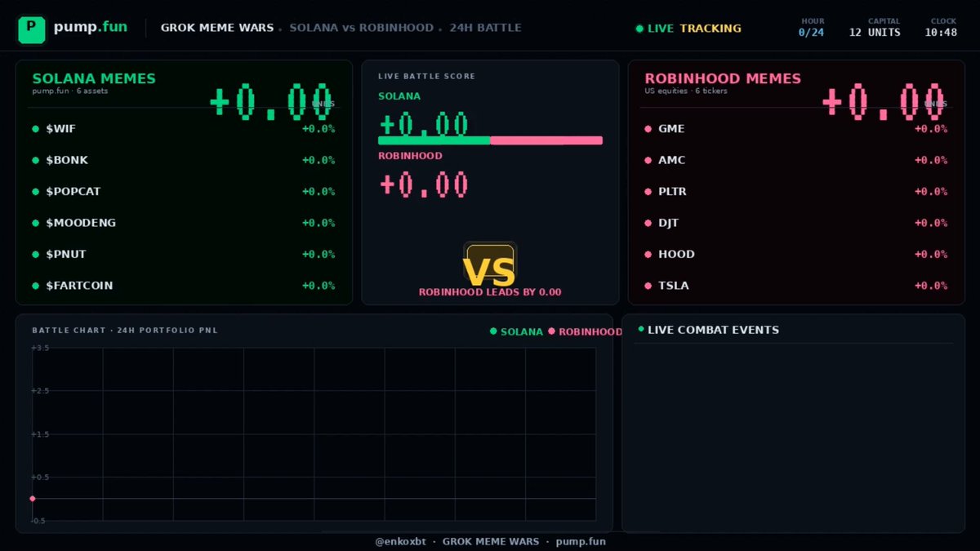The image size is (980, 551).
Task: Select the $MOODENG row label
Action: (81, 223)
